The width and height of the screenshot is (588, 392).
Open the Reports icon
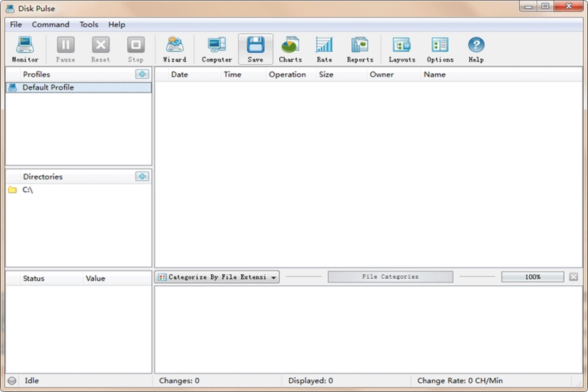pos(360,49)
